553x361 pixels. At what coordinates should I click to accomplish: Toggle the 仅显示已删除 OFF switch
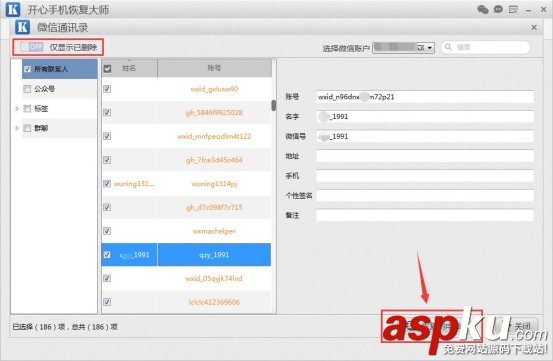[31, 47]
